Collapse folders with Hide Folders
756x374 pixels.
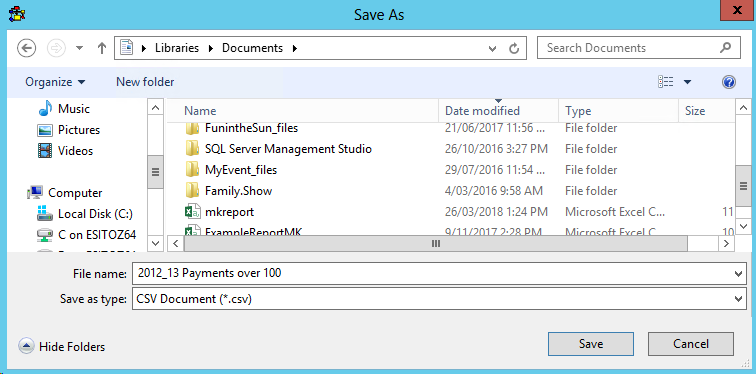coord(62,347)
